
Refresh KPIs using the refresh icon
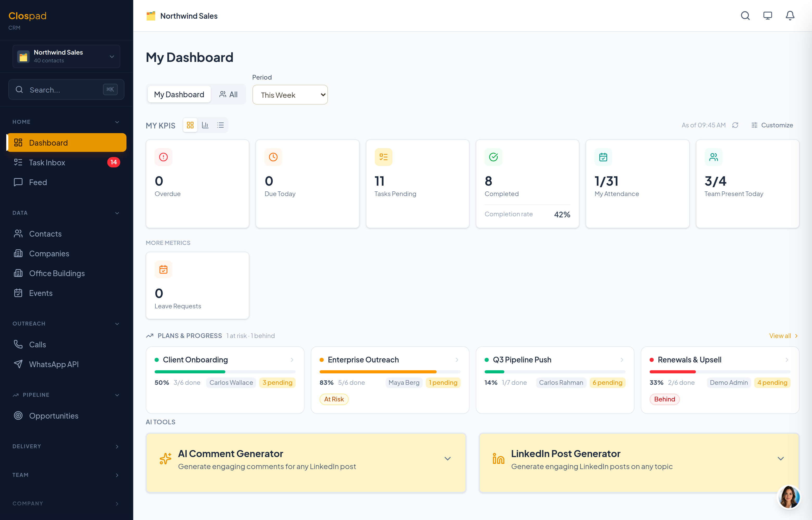point(735,125)
